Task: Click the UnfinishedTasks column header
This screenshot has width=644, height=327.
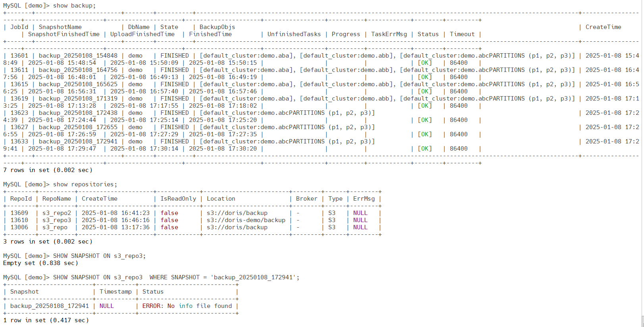Action: coord(294,34)
